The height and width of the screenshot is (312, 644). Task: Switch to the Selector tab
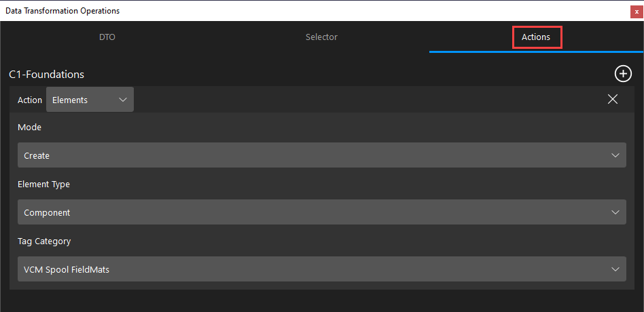coord(321,37)
